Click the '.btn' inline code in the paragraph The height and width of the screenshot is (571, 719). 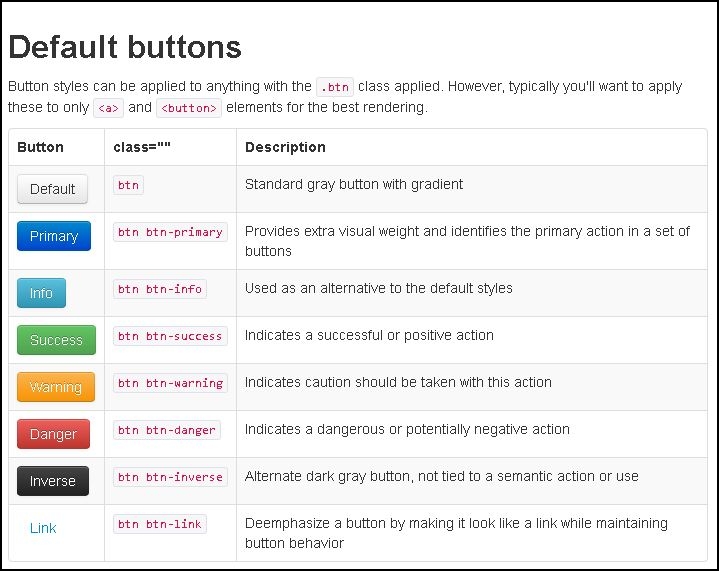335,86
